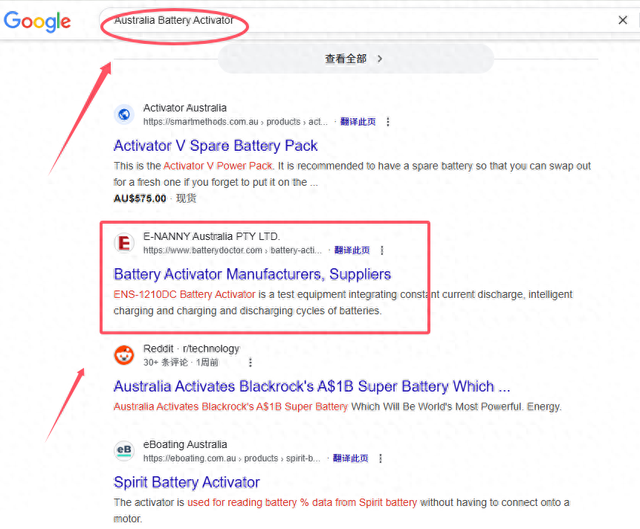Click ENS-1210DC Battery Activator snippet text
Screen dimensions: 640x529
pyautogui.click(x=184, y=294)
